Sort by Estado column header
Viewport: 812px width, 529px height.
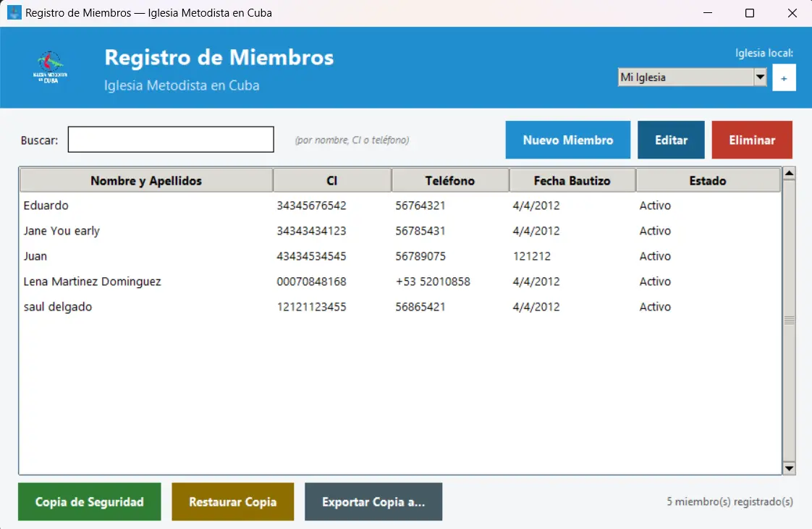[708, 181]
